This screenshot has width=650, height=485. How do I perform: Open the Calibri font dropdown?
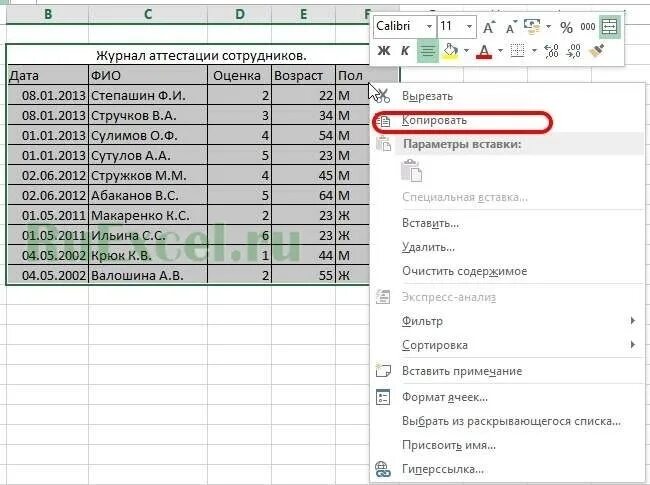[x=429, y=27]
